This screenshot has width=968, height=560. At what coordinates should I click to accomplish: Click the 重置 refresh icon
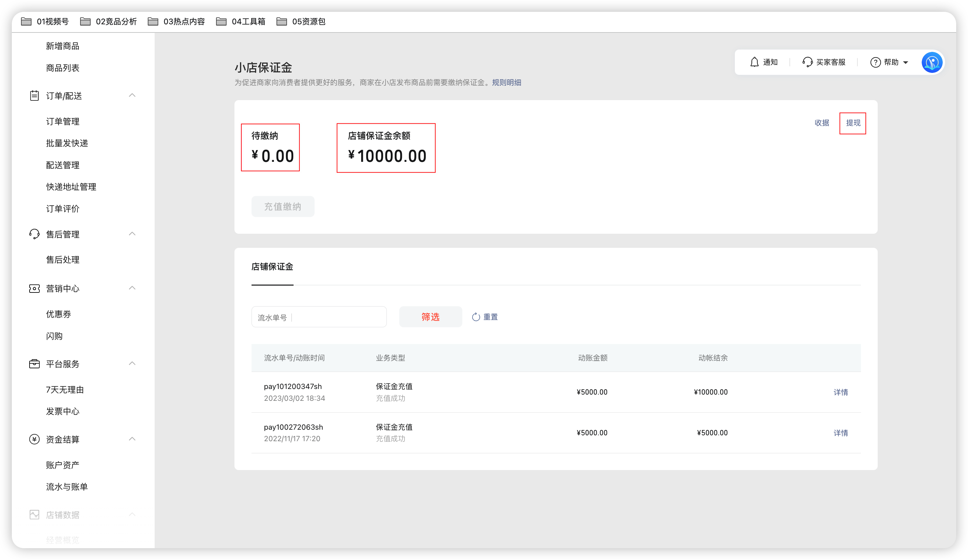(476, 317)
